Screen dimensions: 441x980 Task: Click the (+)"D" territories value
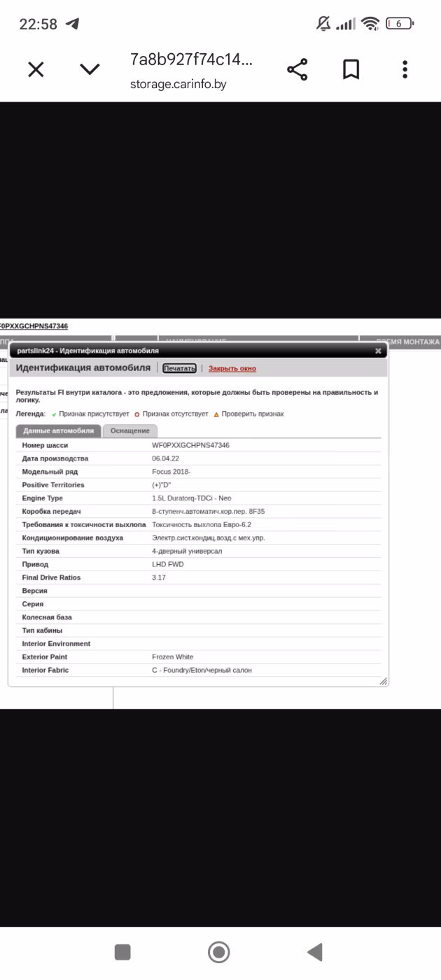[x=162, y=485]
